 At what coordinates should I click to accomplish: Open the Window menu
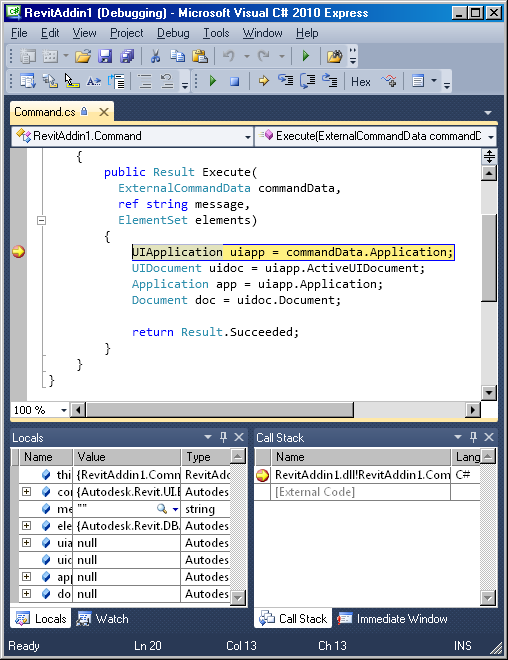tap(262, 33)
